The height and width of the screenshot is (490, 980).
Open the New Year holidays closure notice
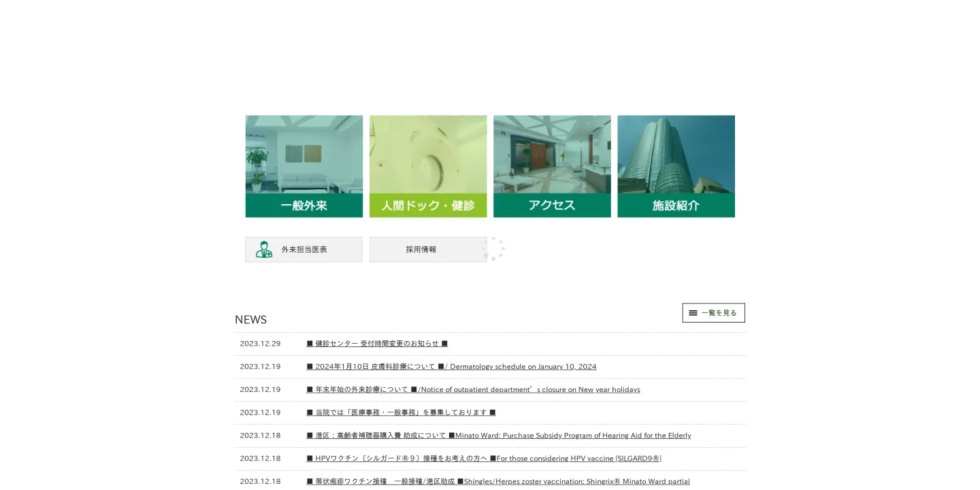[x=473, y=389]
